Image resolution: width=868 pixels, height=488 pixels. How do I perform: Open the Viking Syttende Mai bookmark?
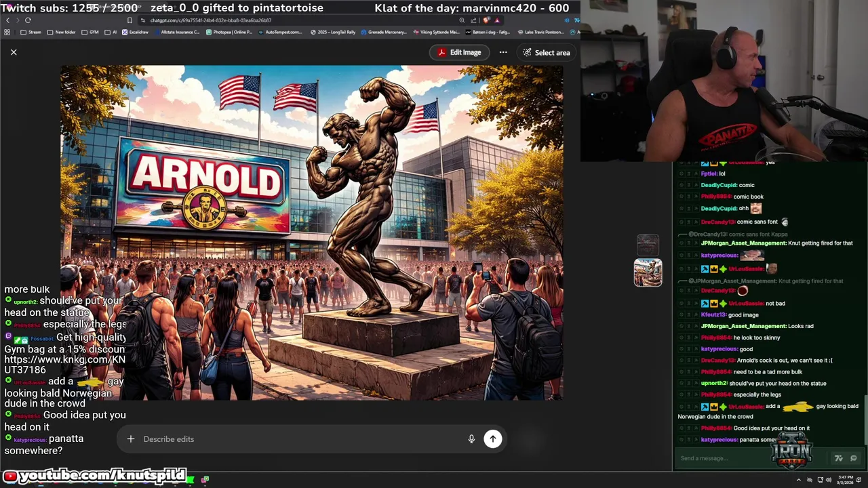pos(436,32)
